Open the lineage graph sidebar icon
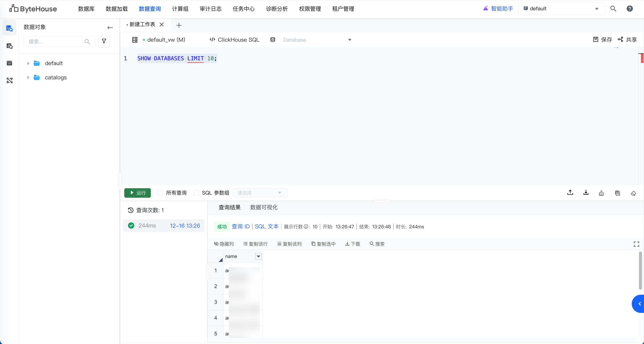The image size is (644, 344). pos(9,80)
